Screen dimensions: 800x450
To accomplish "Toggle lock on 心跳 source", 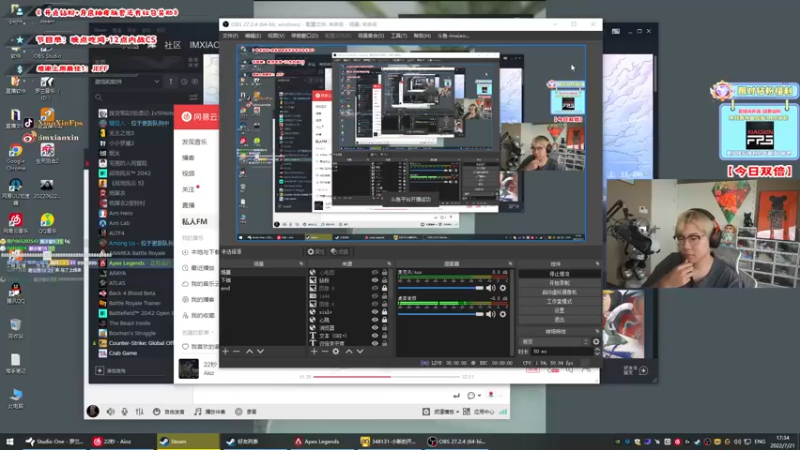I will pos(384,320).
